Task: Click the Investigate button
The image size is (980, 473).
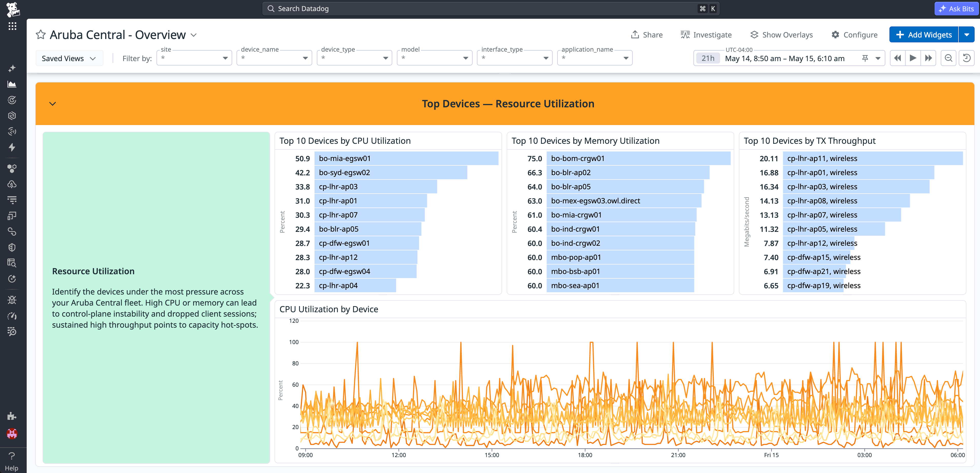Action: point(706,35)
